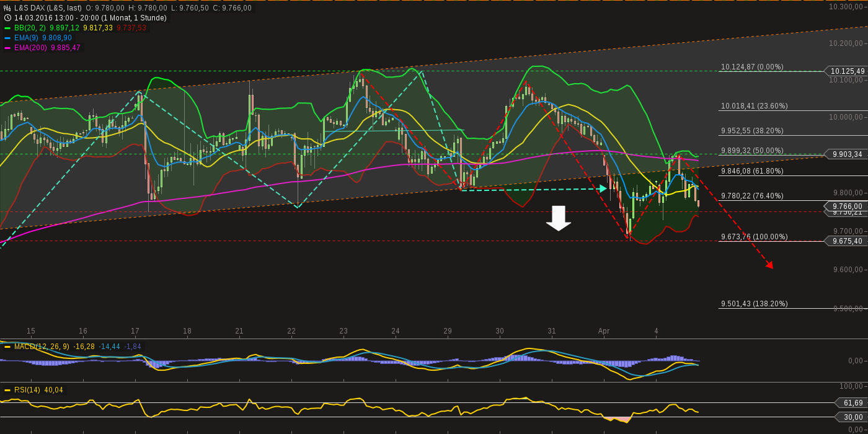Click the magenta EMA(200) legend swatch
The width and height of the screenshot is (868, 434).
[8, 48]
